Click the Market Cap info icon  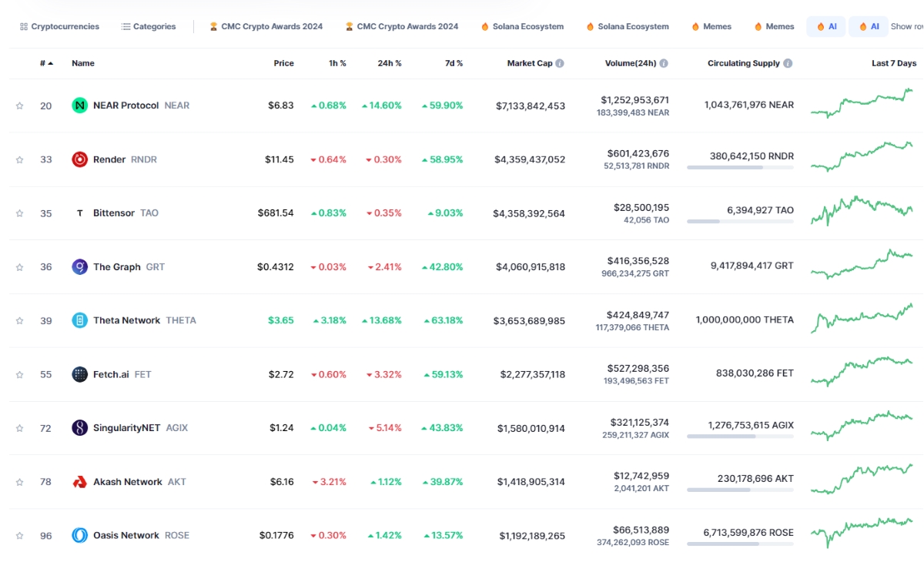pyautogui.click(x=560, y=64)
